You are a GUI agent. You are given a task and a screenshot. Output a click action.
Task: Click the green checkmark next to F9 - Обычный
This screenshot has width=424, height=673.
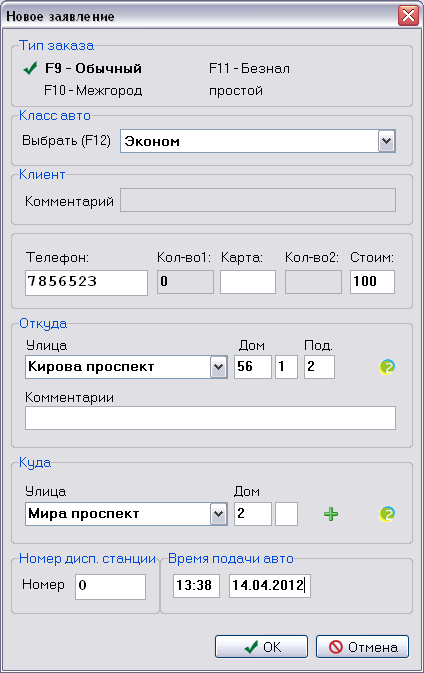30,68
